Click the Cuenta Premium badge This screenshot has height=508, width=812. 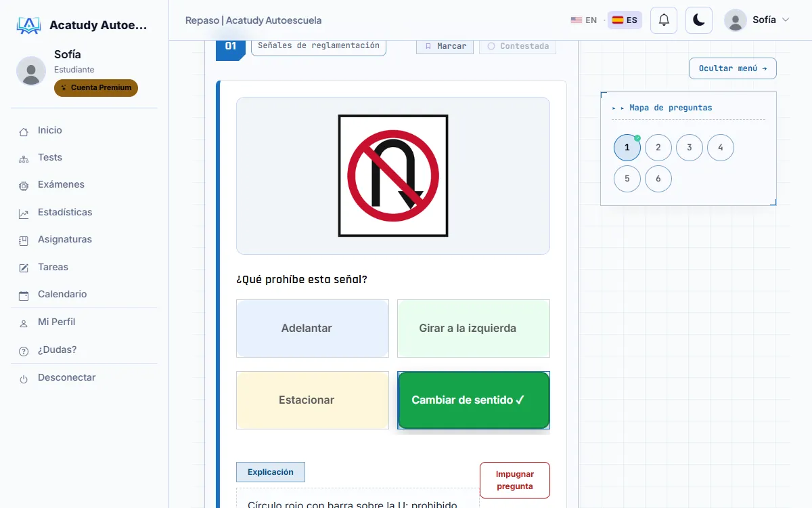[x=96, y=88]
